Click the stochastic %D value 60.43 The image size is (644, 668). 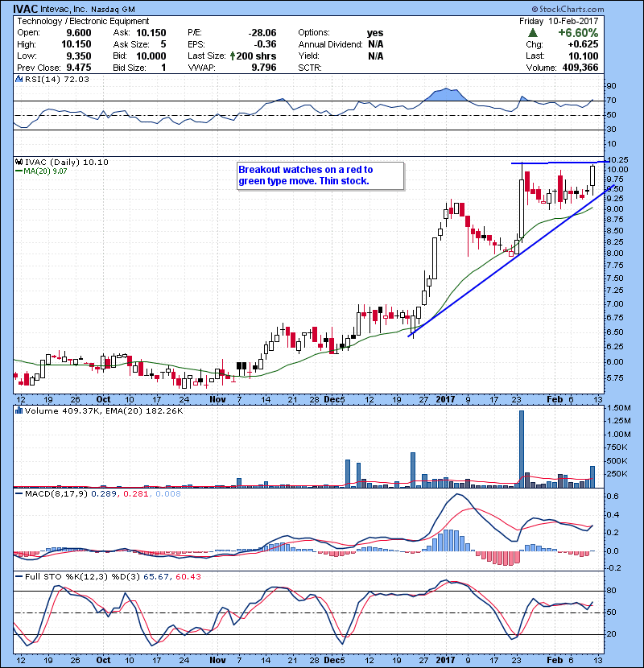point(188,576)
